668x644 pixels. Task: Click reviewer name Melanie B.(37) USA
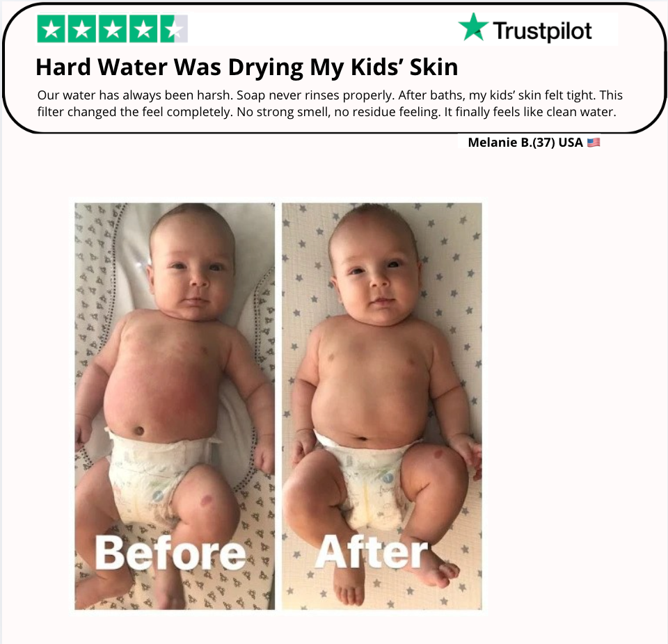tap(525, 143)
